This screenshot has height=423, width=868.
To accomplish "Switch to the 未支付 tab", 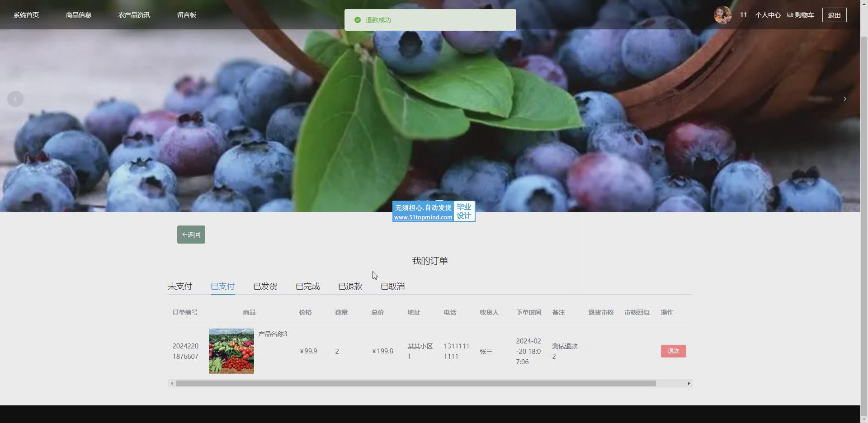I will [x=180, y=287].
